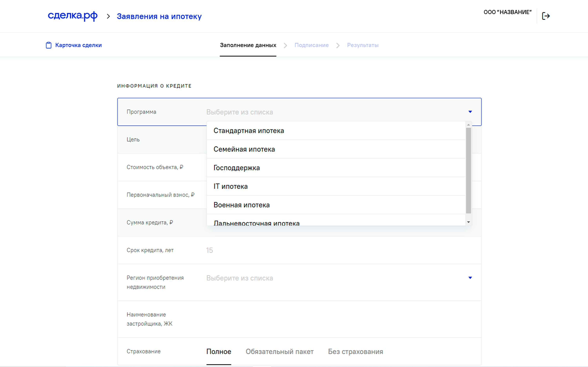Click the dropdown scrollbar up arrow
588x367 pixels.
coord(468,125)
